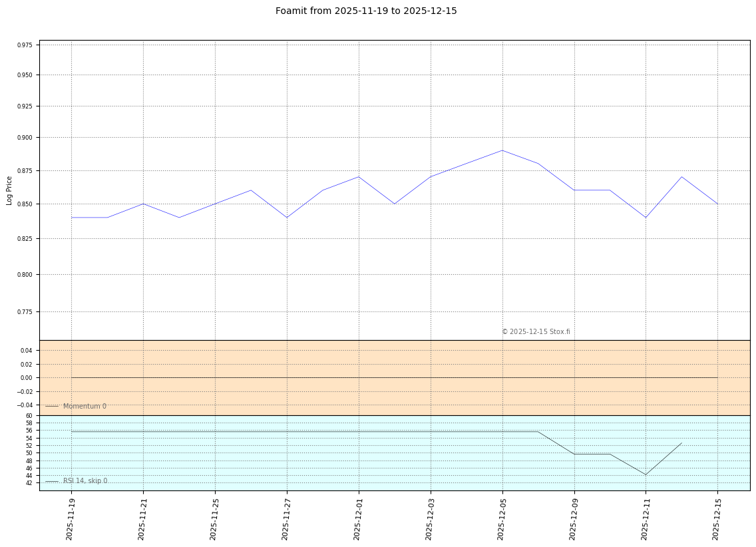Image resolution: width=756 pixels, height=547 pixels.
Task: Select the 2025-12-15 x-axis date
Action: [x=717, y=518]
